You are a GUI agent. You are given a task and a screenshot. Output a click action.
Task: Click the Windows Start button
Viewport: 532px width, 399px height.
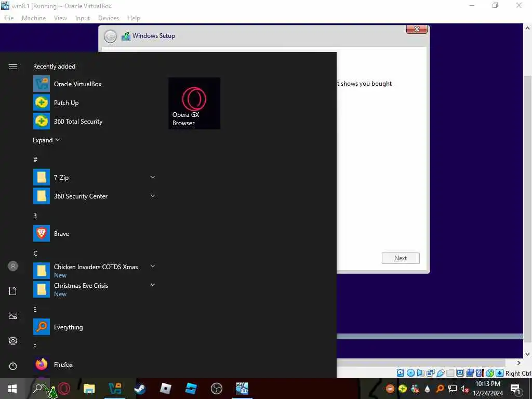[12, 389]
